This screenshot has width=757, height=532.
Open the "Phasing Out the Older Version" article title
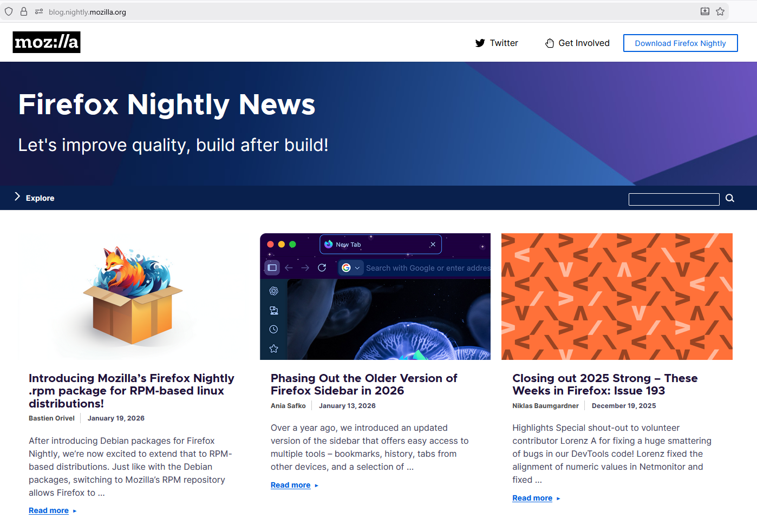364,384
